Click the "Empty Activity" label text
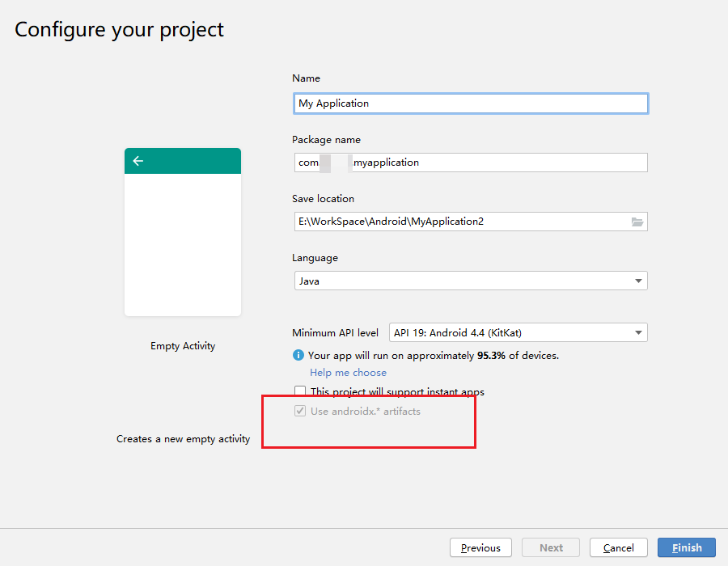Screen dimensions: 728x566 coord(183,345)
